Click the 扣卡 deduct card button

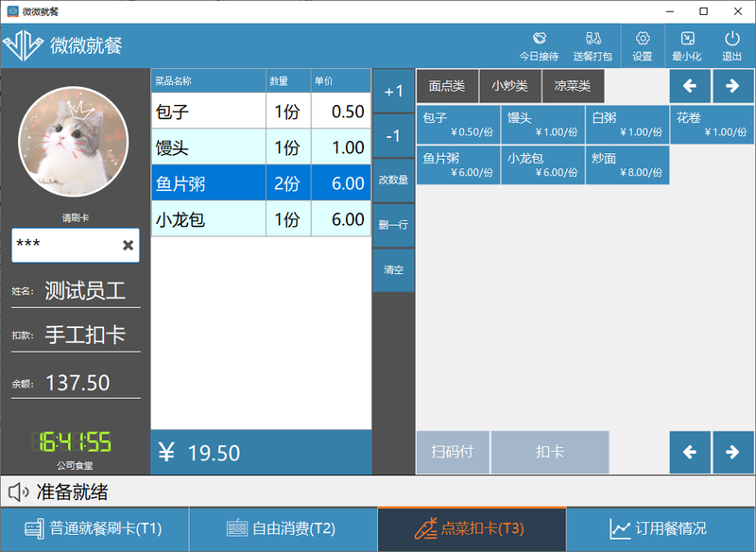550,452
